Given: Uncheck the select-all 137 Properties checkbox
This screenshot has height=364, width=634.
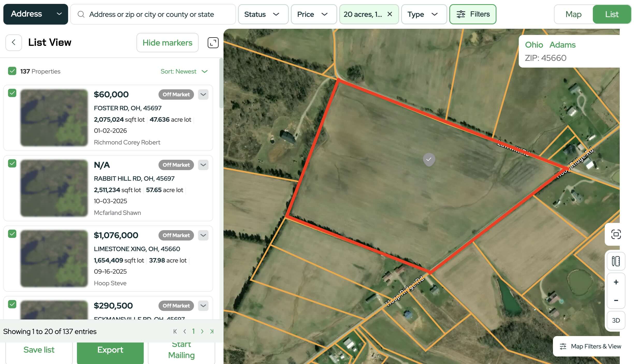Looking at the screenshot, I should click(x=12, y=71).
